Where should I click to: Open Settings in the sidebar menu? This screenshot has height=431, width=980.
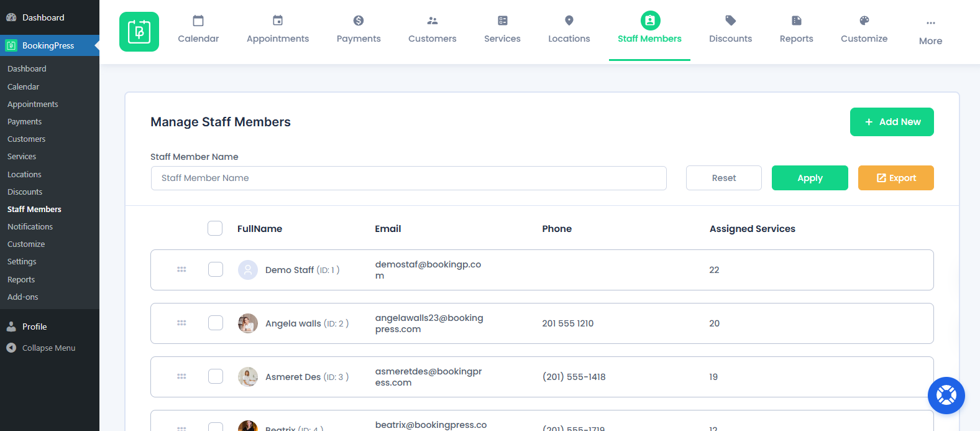(x=22, y=262)
